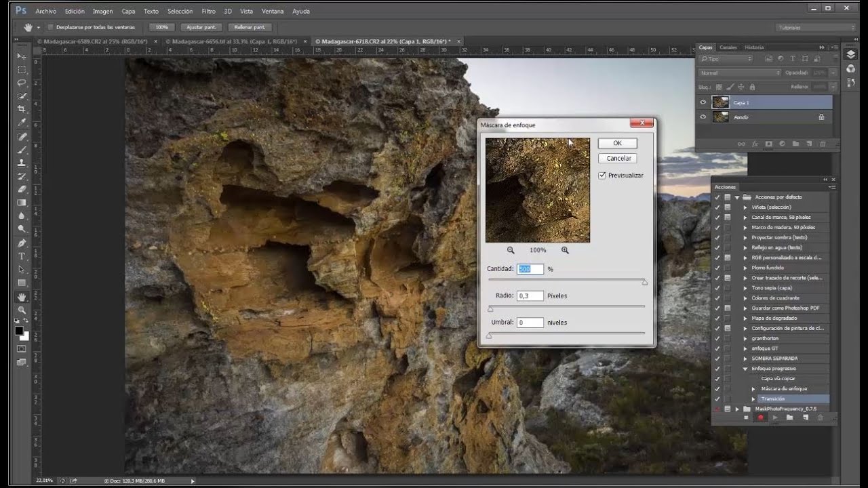Delete layer with trash icon in Capas
This screenshot has height=488, width=868.
pyautogui.click(x=823, y=144)
